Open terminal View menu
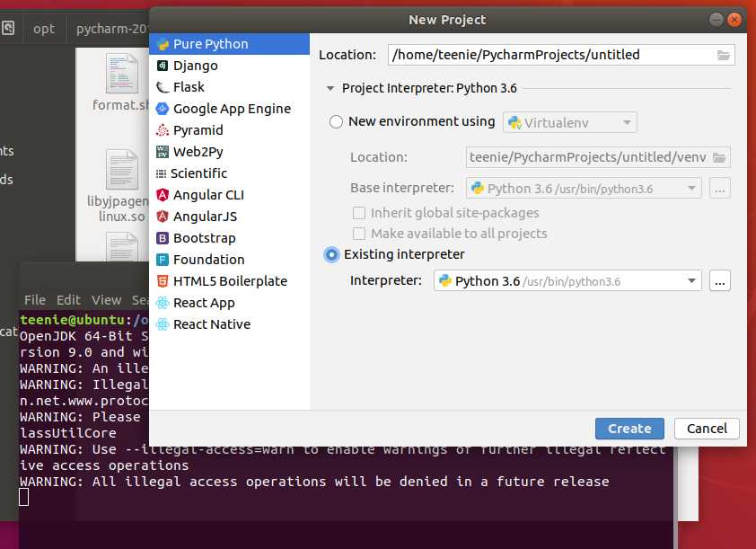 [x=107, y=300]
